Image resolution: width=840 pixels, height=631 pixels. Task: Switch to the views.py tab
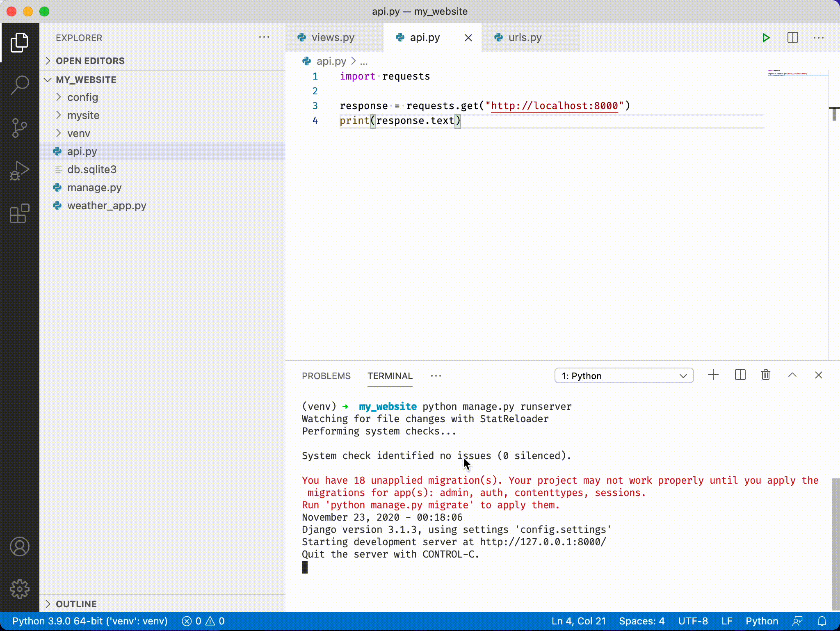pos(333,37)
